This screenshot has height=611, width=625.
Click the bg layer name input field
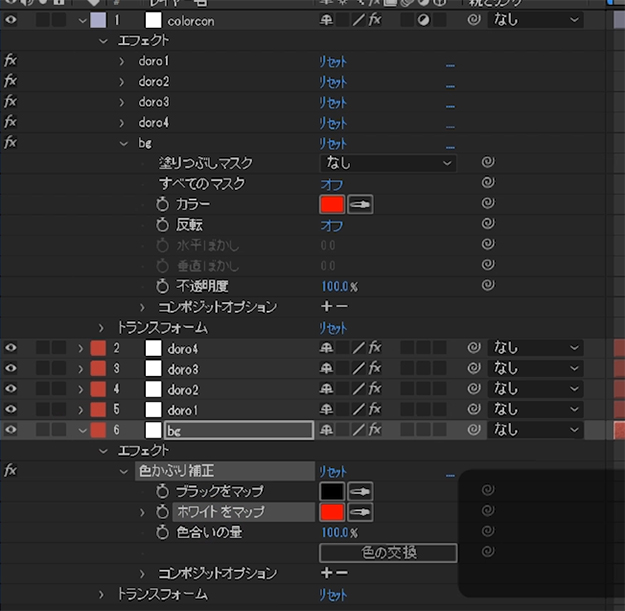coord(238,430)
